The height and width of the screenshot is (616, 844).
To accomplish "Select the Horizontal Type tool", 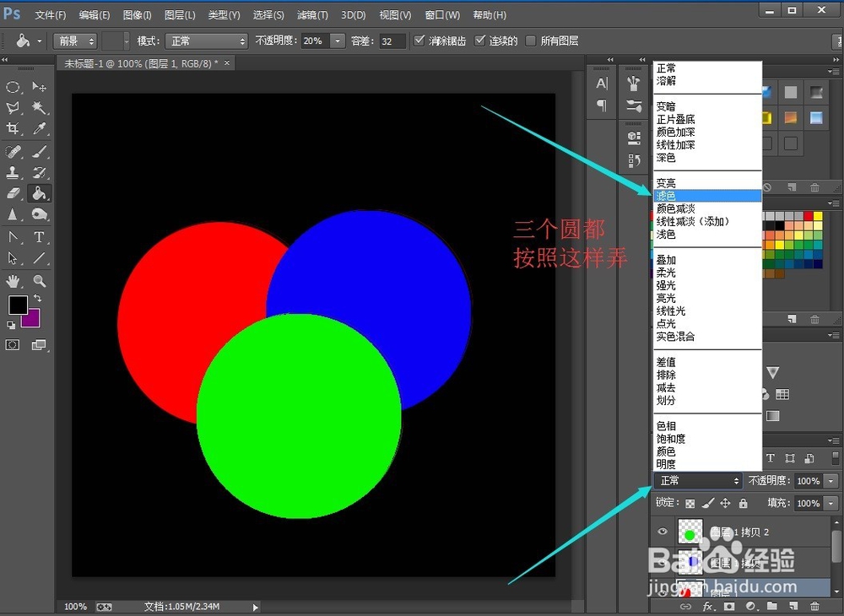I will (x=39, y=237).
